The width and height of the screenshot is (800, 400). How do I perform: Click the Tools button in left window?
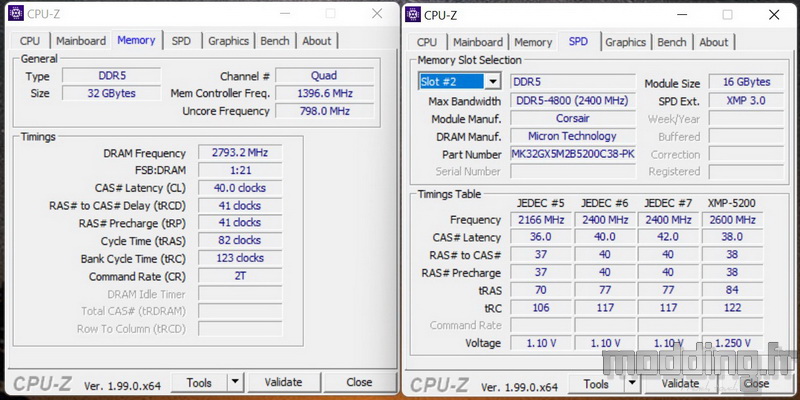click(x=199, y=382)
